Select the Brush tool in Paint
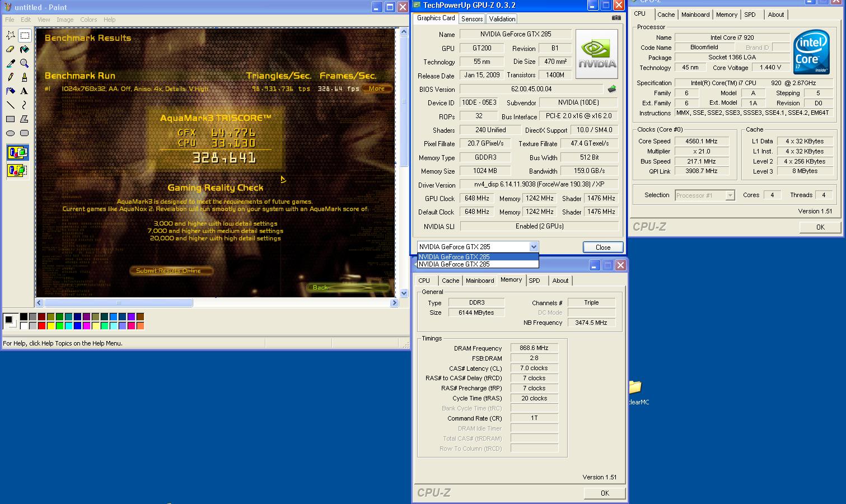The image size is (846, 504). click(25, 77)
